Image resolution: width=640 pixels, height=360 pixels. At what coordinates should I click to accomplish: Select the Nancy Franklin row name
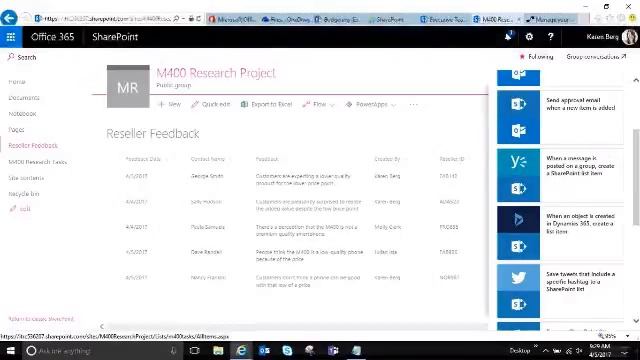tap(208, 278)
